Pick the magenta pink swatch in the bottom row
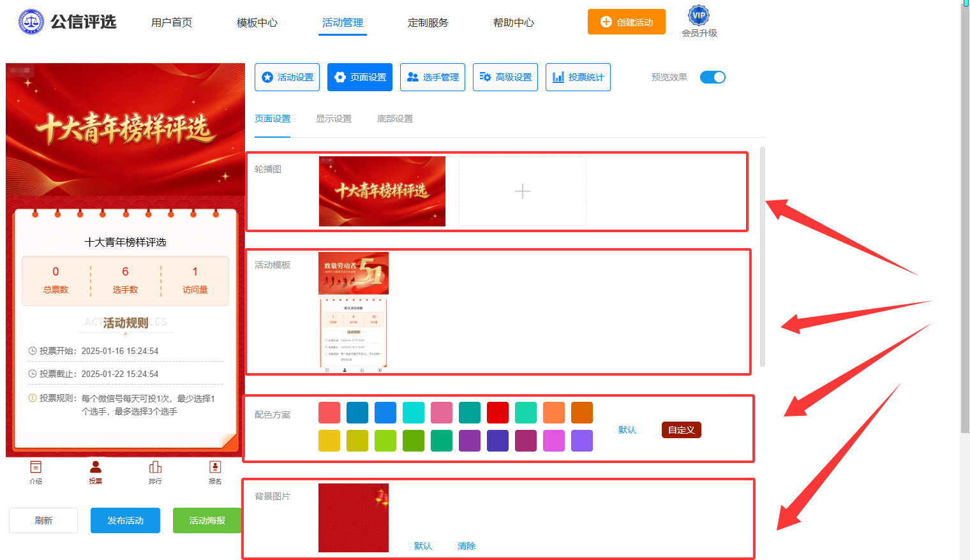970x560 pixels. click(554, 441)
